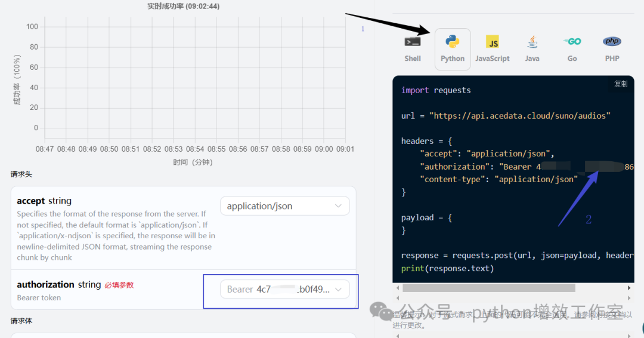Select the JavaScript JS icon
Screen dimensions: 644x338
(x=493, y=42)
